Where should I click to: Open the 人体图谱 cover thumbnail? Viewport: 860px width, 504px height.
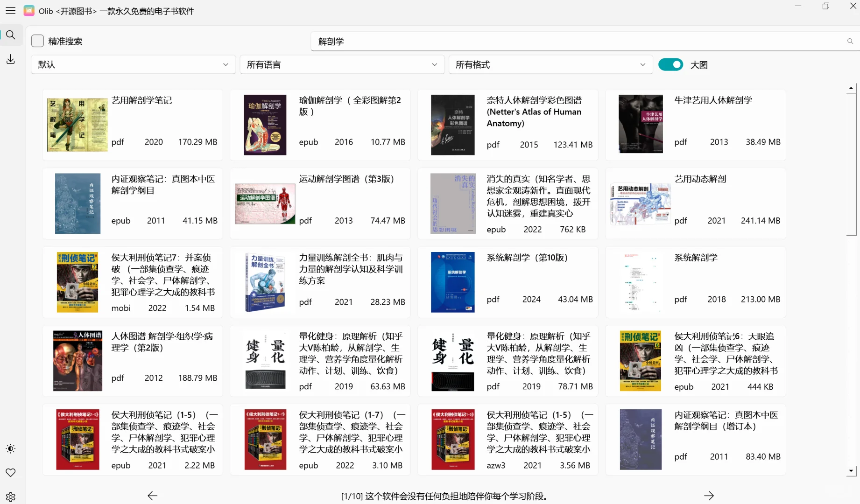[78, 361]
